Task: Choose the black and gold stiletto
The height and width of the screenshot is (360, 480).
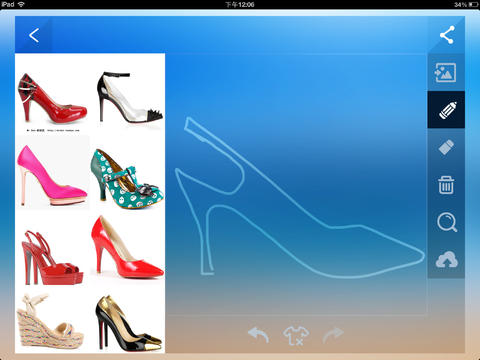Action: point(128,323)
